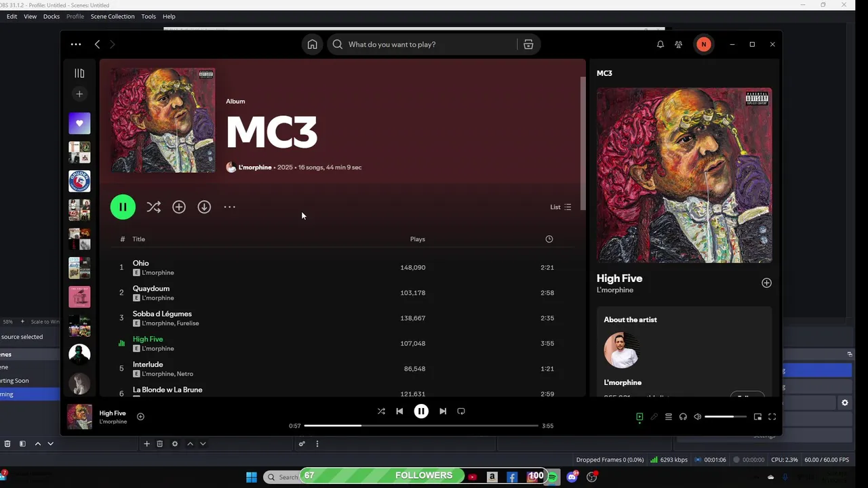Switch Spotify to full screen mode
Screen dimensions: 868x488
tap(772, 417)
